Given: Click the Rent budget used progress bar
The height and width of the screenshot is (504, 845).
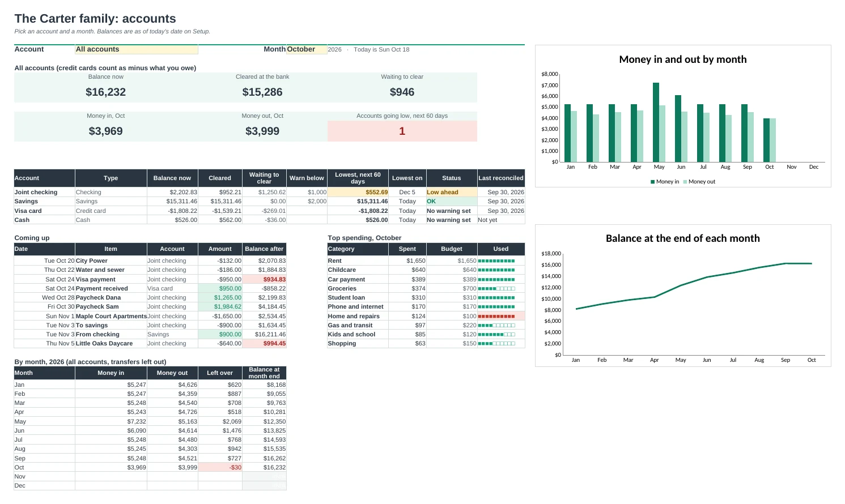Looking at the screenshot, I should pos(496,261).
